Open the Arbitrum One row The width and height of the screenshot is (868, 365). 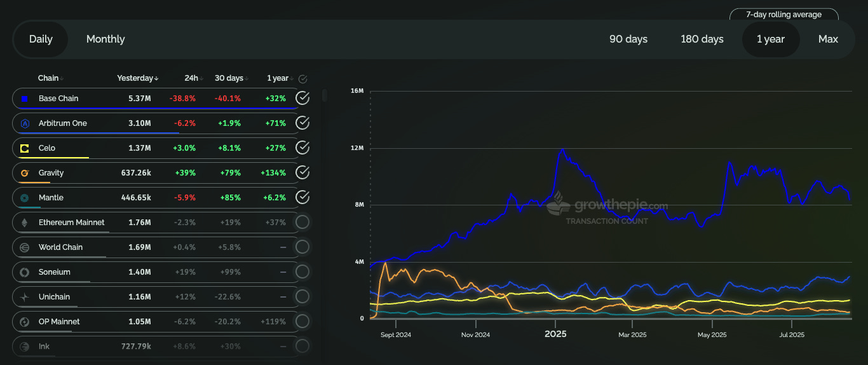156,123
